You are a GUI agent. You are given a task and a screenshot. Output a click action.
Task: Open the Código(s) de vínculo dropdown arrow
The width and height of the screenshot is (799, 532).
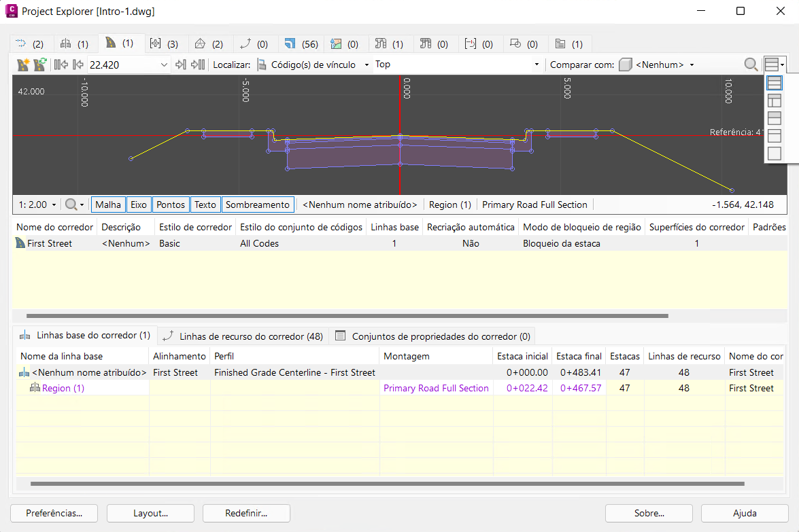(367, 65)
